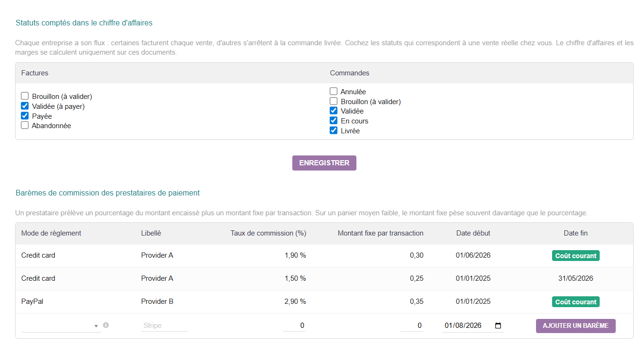Focus the Libellé field with Stripe placeholder
Screen dimensions: 644x350
[164, 326]
